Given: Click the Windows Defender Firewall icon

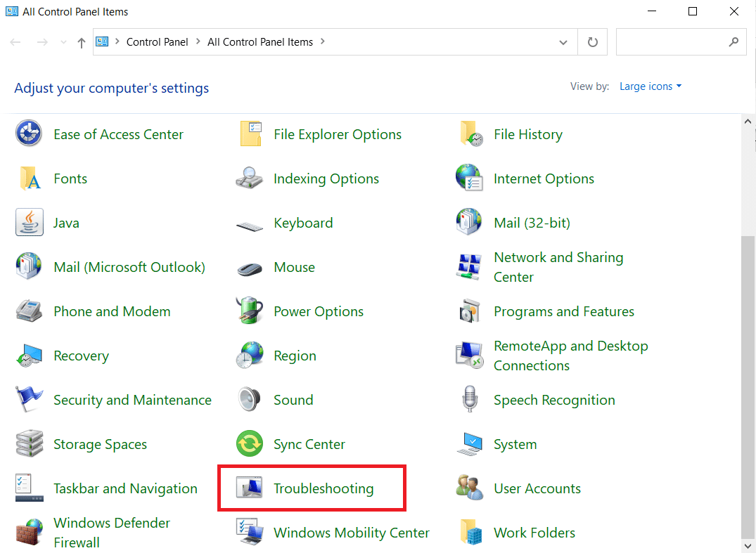Looking at the screenshot, I should (29, 533).
